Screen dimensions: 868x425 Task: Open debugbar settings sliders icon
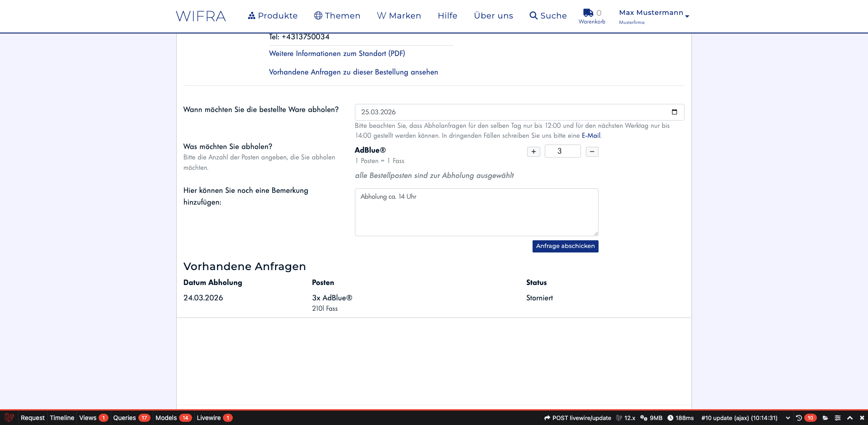(837, 418)
